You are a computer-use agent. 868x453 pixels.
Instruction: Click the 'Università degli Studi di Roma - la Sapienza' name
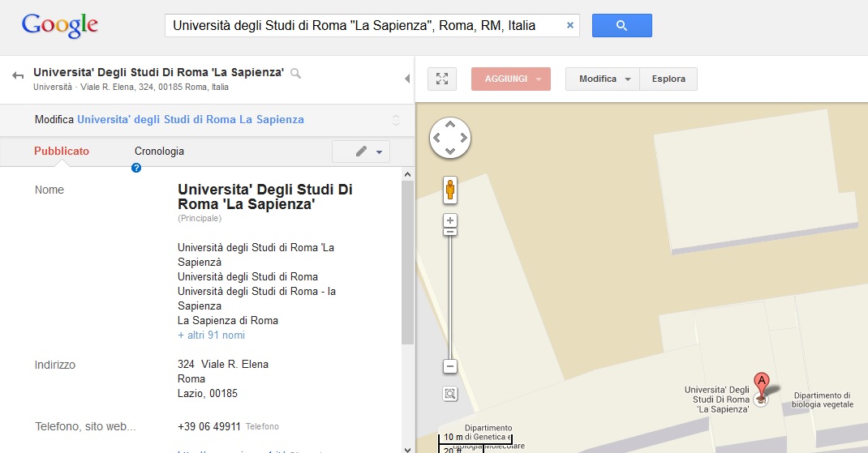click(257, 299)
